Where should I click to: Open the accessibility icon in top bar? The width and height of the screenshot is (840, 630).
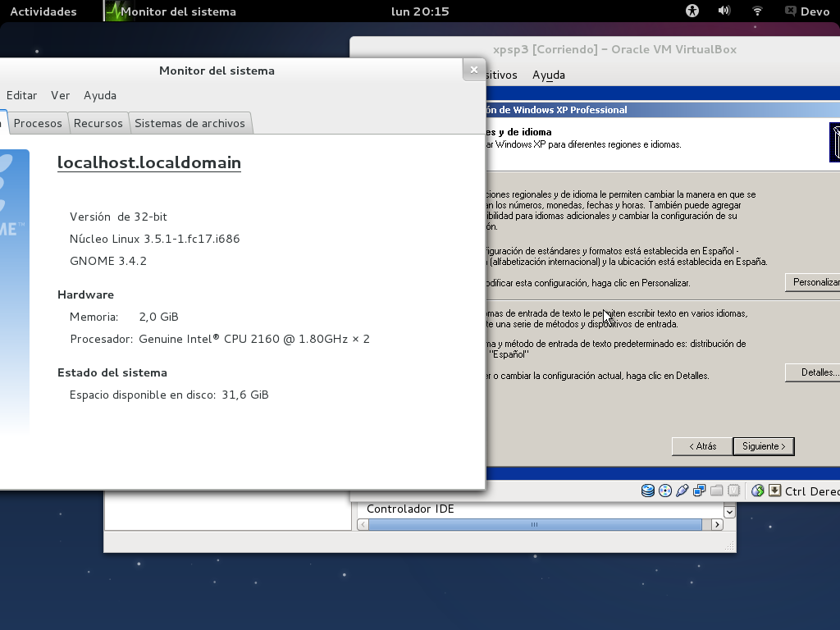pyautogui.click(x=692, y=11)
